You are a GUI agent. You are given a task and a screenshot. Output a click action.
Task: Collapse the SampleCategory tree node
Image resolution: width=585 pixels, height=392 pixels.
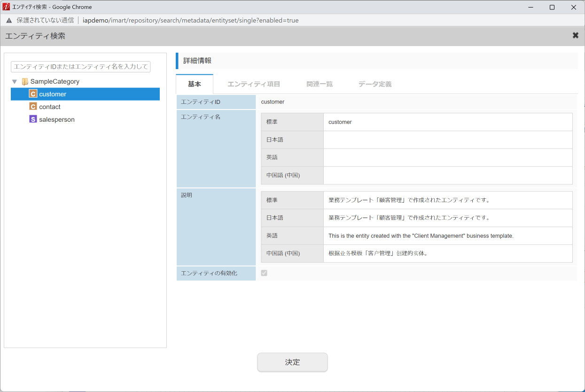click(15, 81)
